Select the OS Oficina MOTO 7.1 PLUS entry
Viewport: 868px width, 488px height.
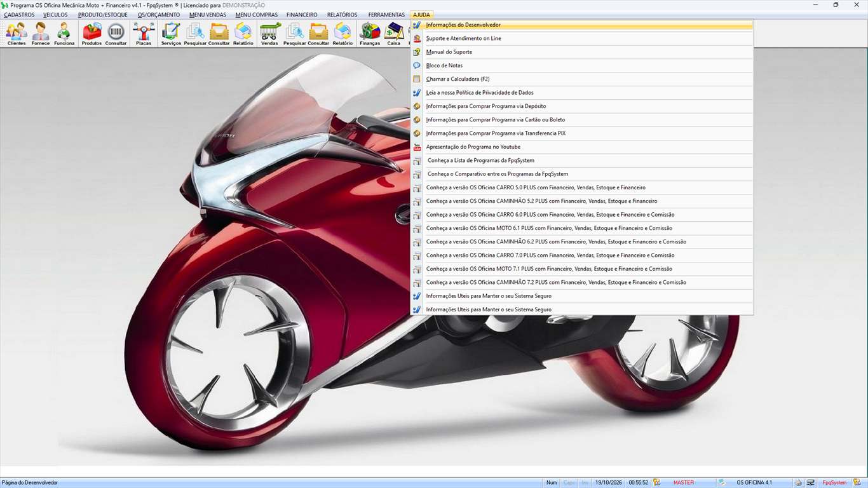point(582,269)
